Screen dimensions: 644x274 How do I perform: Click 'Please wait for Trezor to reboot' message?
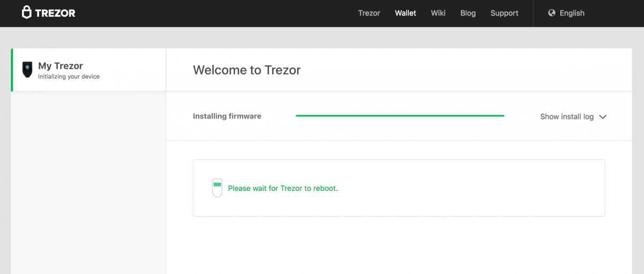283,188
